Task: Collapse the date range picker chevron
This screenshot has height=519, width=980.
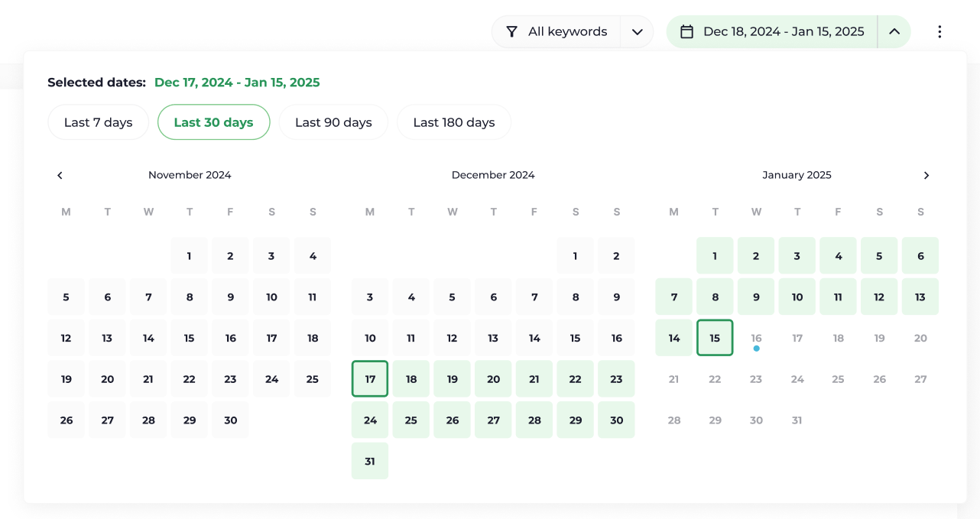Action: pyautogui.click(x=894, y=31)
